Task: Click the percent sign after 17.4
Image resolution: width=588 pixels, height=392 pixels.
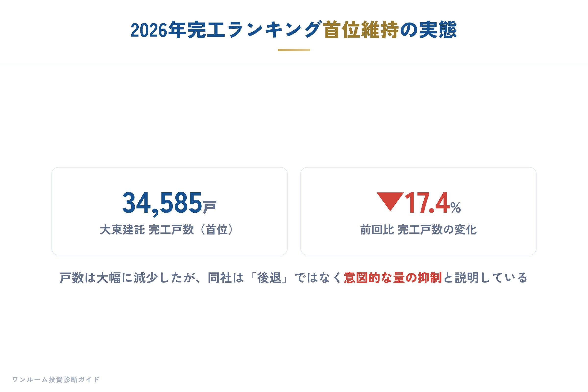Action: coord(455,207)
